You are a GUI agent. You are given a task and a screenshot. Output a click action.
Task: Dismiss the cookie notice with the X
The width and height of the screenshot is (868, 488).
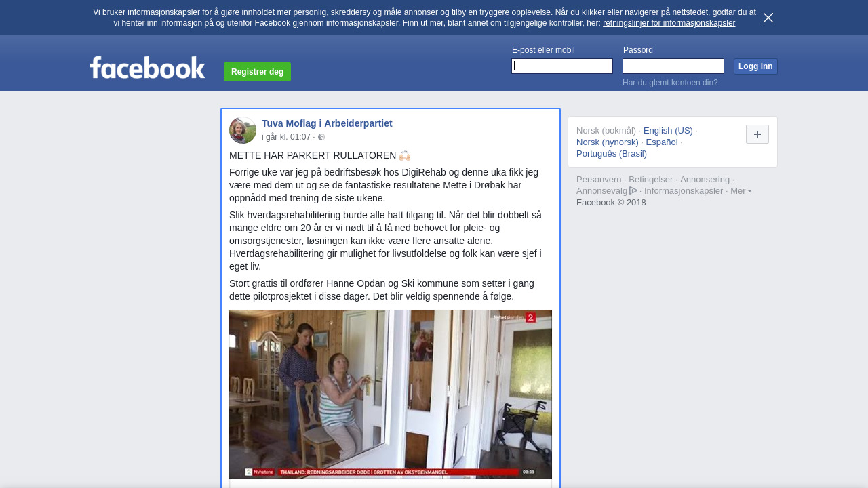point(768,18)
